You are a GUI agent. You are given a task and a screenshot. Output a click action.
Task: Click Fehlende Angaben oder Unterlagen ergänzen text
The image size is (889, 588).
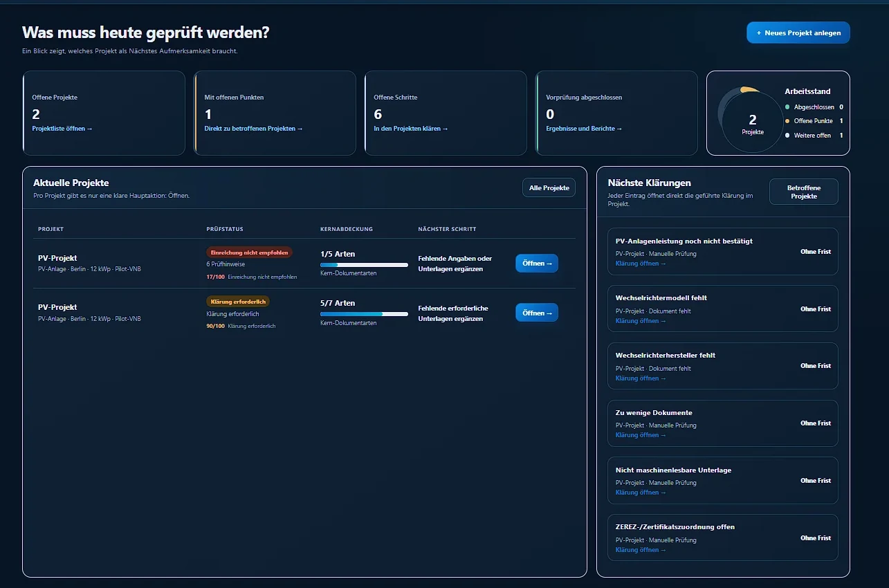[x=455, y=264]
